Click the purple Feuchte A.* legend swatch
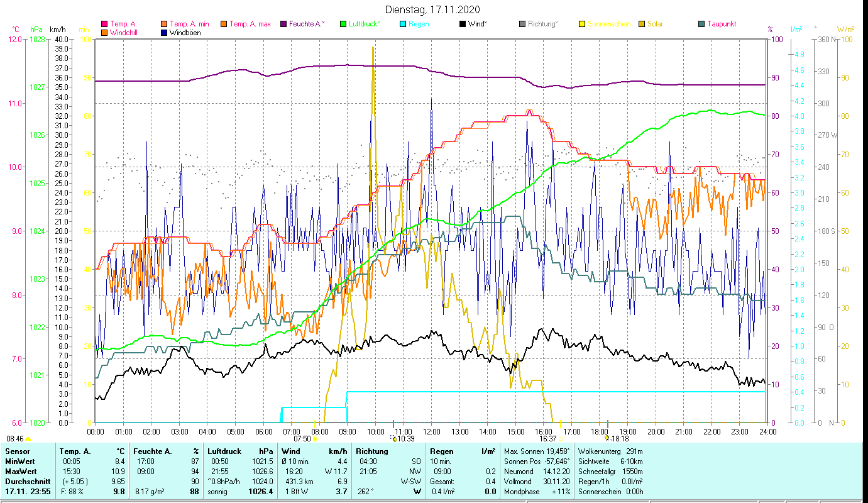868x503 pixels. point(283,25)
